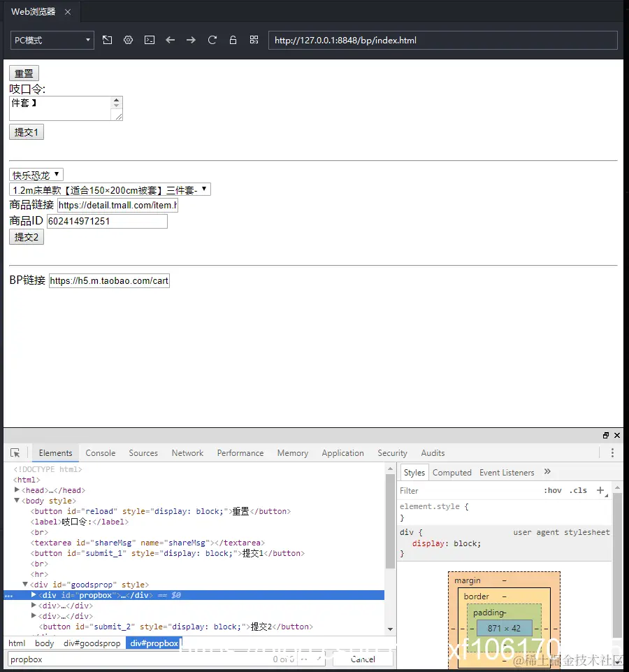Image resolution: width=629 pixels, height=672 pixels.
Task: Switch to the Network tab
Action: point(187,453)
